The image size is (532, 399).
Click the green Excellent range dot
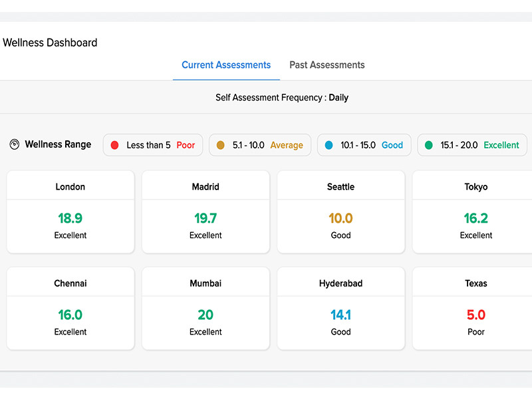coord(429,145)
